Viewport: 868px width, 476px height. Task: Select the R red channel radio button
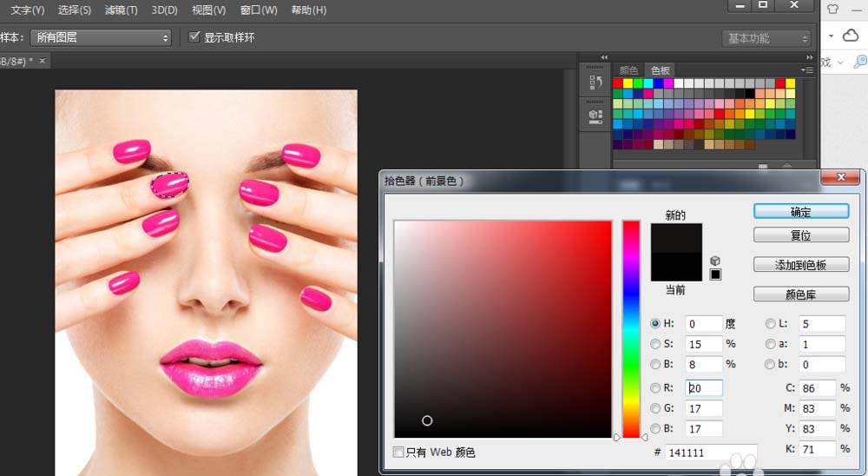(x=655, y=387)
